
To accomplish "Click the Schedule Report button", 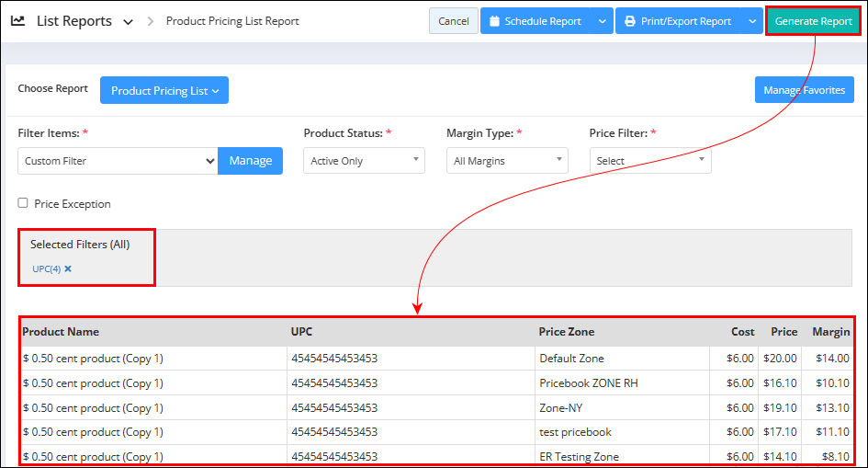I will pos(535,21).
